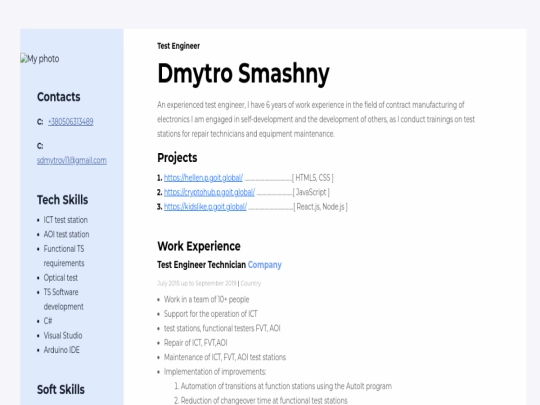Viewport: 540px width, 405px height.
Task: Click the July 2015 to September 2019 dates
Action: [x=197, y=283]
